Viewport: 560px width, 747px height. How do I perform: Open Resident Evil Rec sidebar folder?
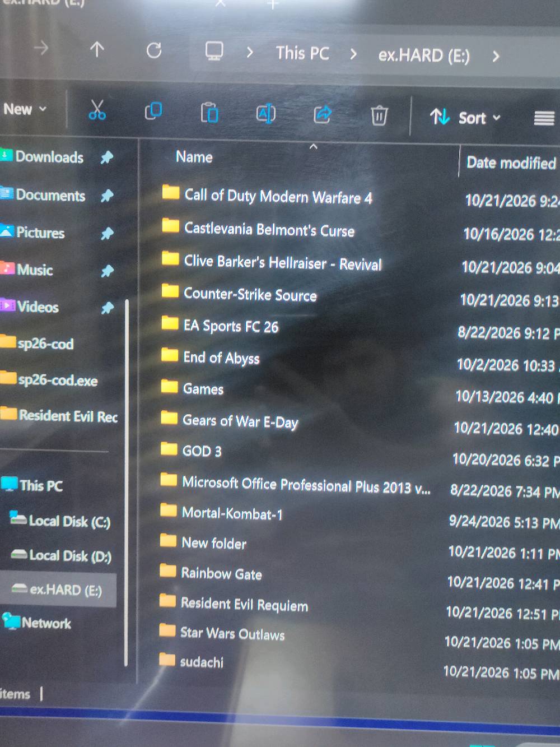coord(59,415)
